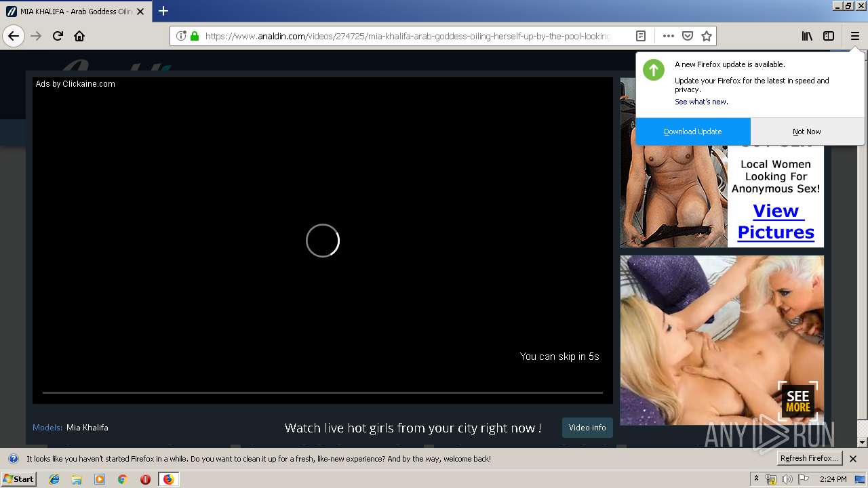Click the update arrow icon in the popup
Viewport: 868px width, 488px height.
pos(654,70)
